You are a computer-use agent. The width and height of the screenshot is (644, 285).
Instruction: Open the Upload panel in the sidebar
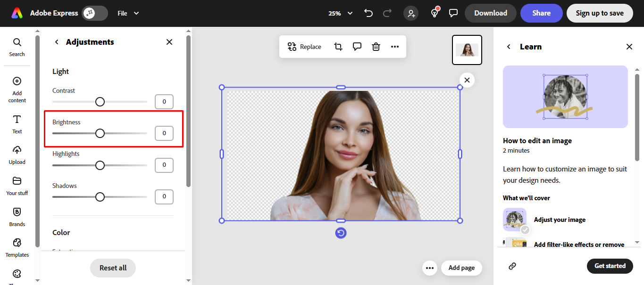[x=17, y=155]
